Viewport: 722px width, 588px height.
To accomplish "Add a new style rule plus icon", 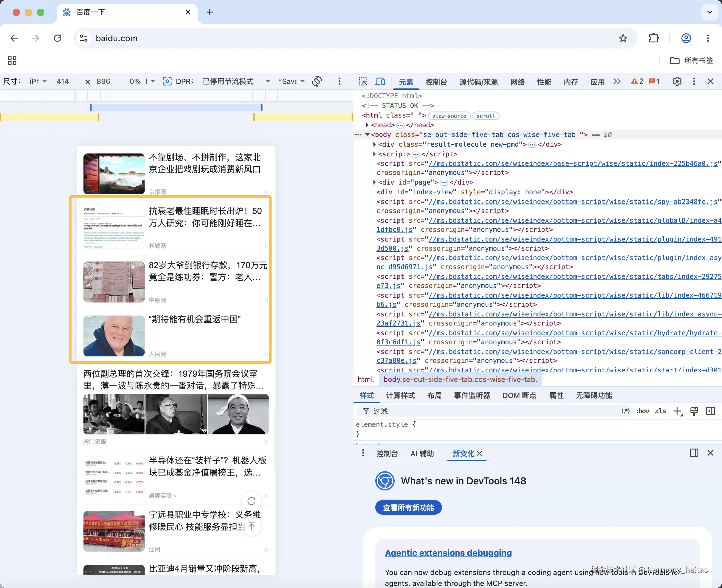I will (678, 411).
